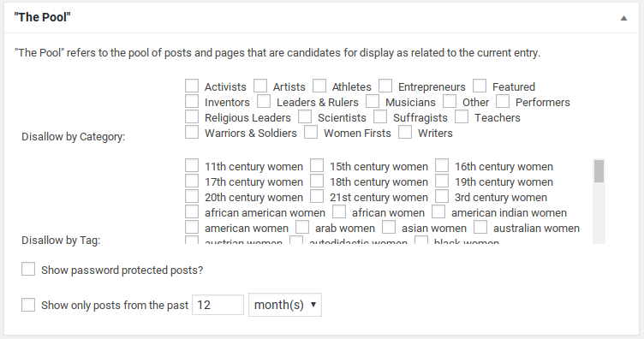This screenshot has height=339, width=644.
Task: Click the past posts number field
Action: coord(218,305)
